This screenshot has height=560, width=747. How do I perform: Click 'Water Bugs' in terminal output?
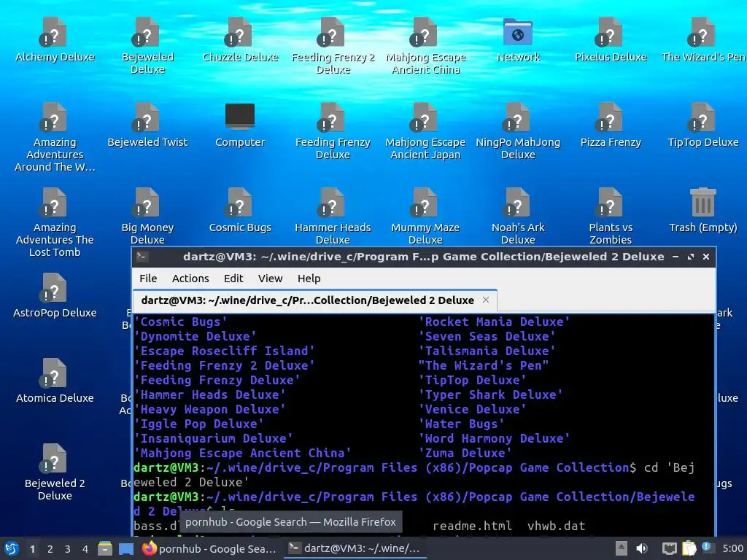click(462, 424)
